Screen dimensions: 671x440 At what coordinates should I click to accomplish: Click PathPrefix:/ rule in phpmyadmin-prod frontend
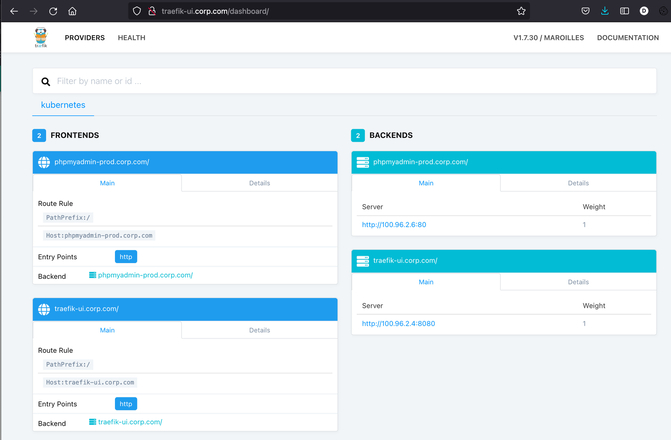[x=68, y=217]
